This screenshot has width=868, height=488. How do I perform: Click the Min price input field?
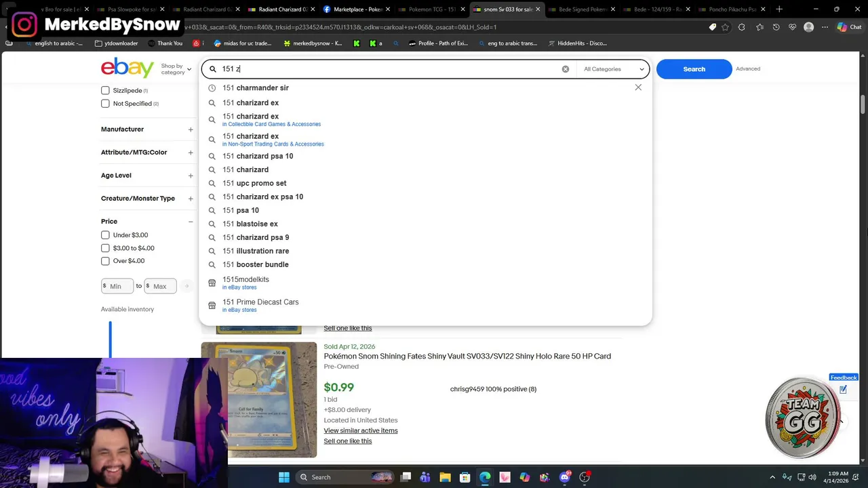(x=117, y=286)
